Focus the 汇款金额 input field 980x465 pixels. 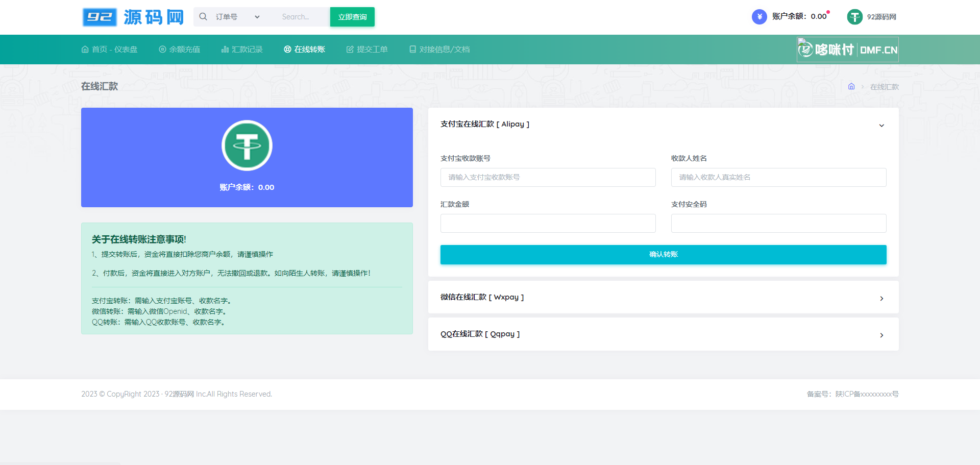(548, 223)
